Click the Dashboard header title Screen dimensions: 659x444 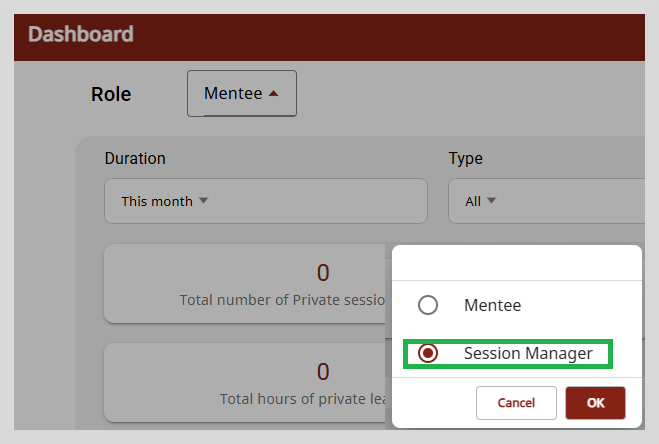[x=81, y=34]
